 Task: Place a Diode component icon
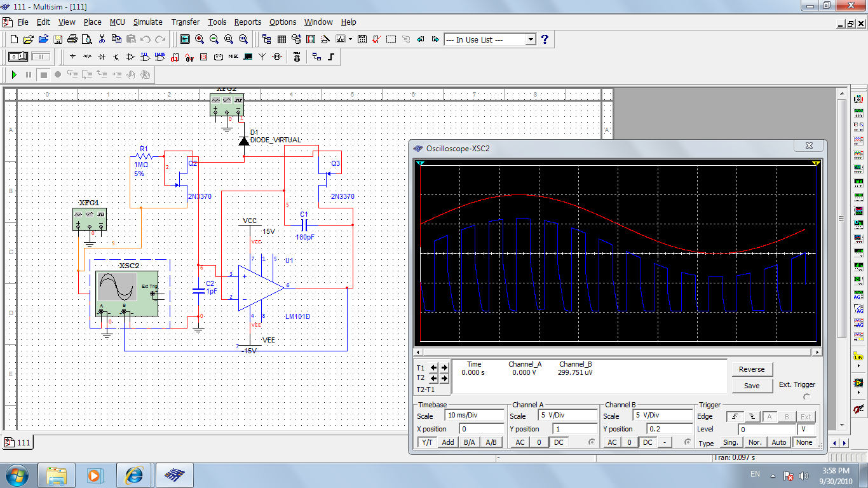coord(102,57)
